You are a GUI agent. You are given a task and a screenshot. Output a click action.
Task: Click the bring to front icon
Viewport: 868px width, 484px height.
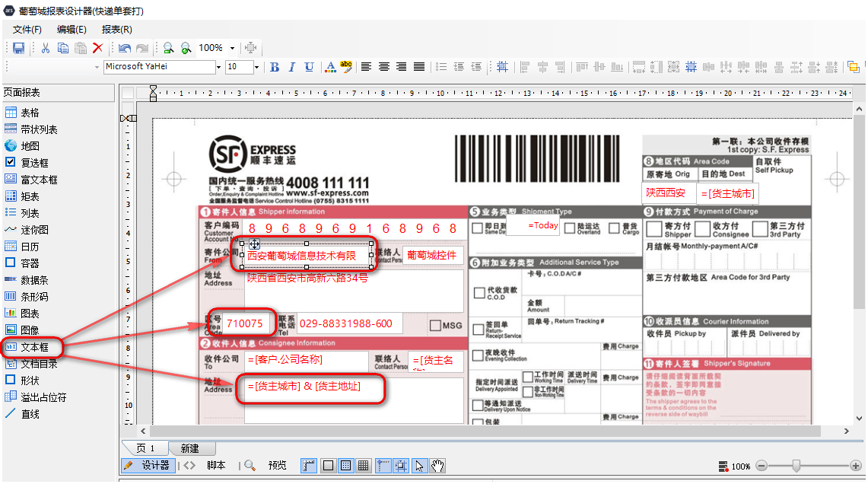[x=853, y=67]
